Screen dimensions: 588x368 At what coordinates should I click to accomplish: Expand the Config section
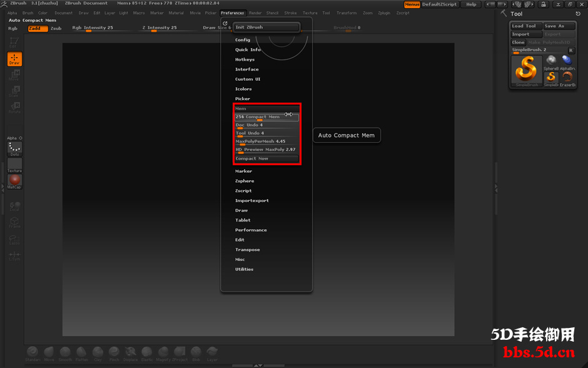click(x=243, y=40)
